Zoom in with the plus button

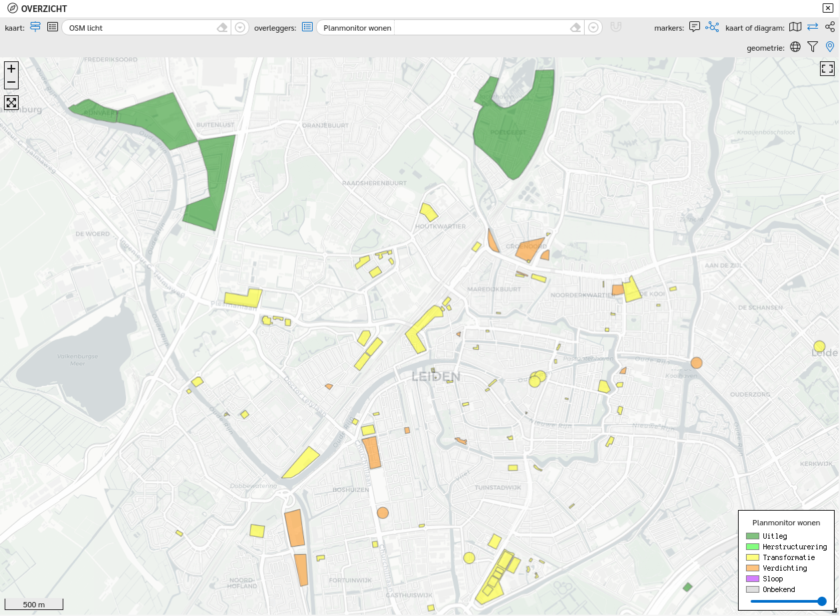point(11,69)
